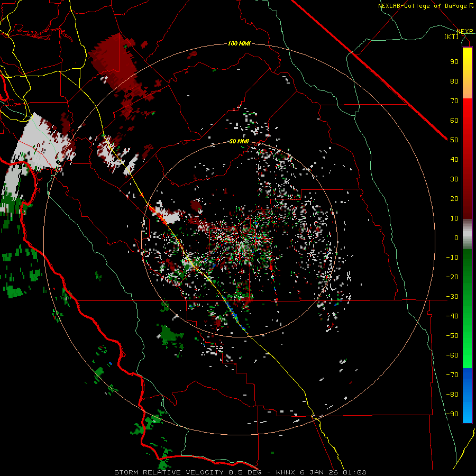Viewport: 476px width, 476px height.
Task: Select the 20 value on the velocity scale
Action: (x=454, y=198)
